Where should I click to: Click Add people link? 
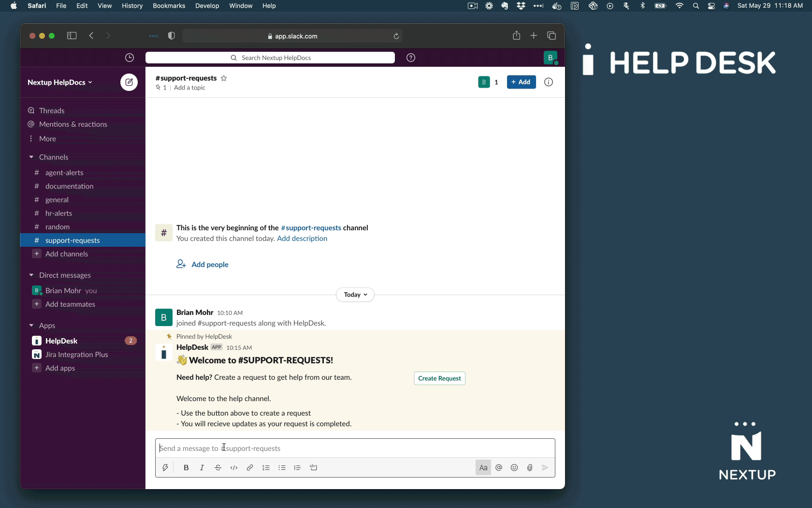(x=203, y=265)
